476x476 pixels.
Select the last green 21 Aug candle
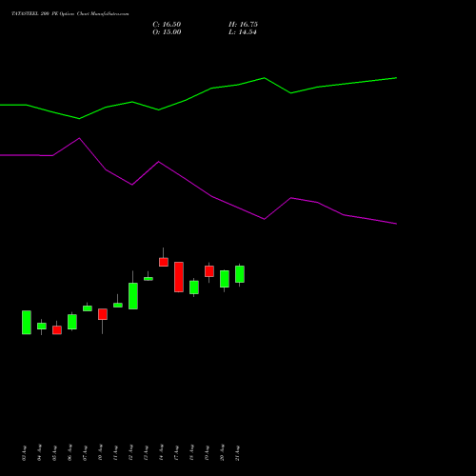240,274
